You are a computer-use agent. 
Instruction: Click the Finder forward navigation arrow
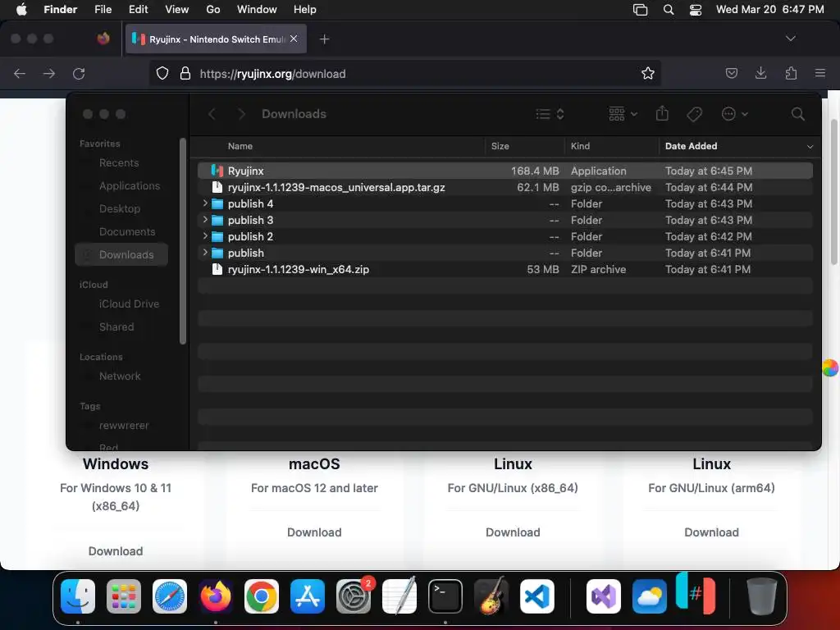242,114
